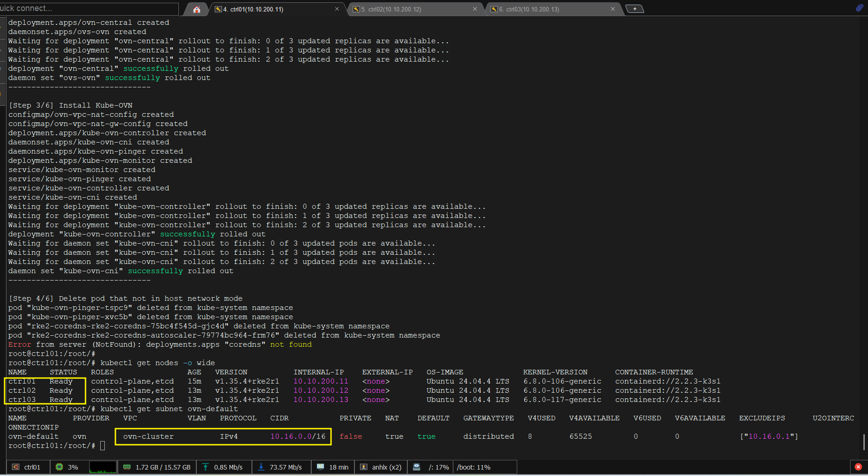Open the Home tab icon
The height and width of the screenshot is (476, 868).
[x=196, y=9]
